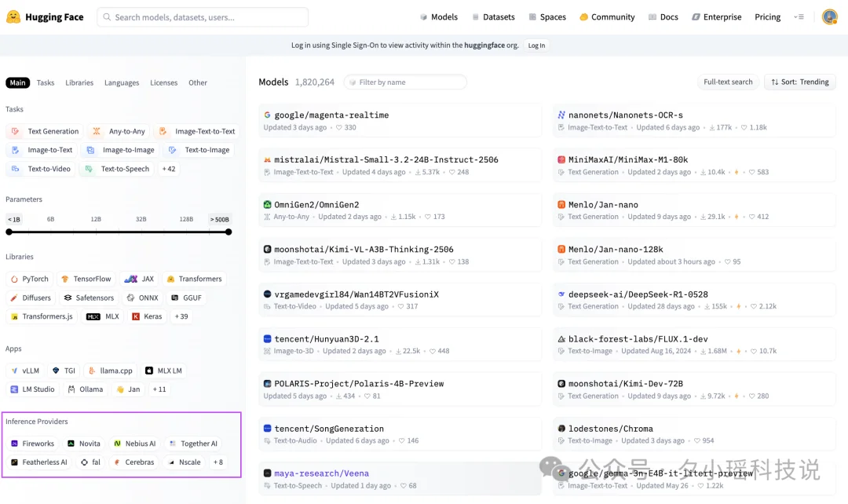The width and height of the screenshot is (848, 504).
Task: Toggle the Image-to-Text task filter
Action: (42, 150)
